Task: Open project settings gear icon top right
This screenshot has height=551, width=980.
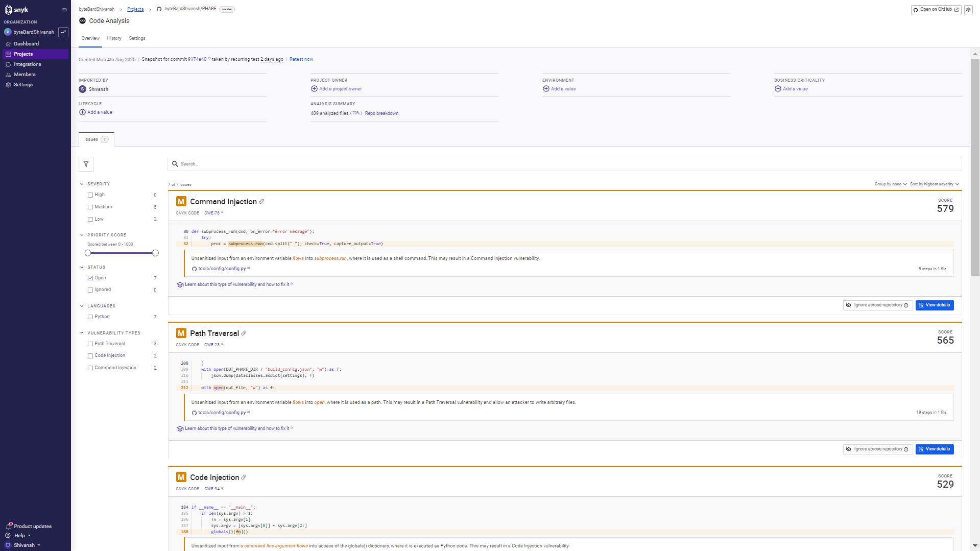Action: [x=968, y=10]
